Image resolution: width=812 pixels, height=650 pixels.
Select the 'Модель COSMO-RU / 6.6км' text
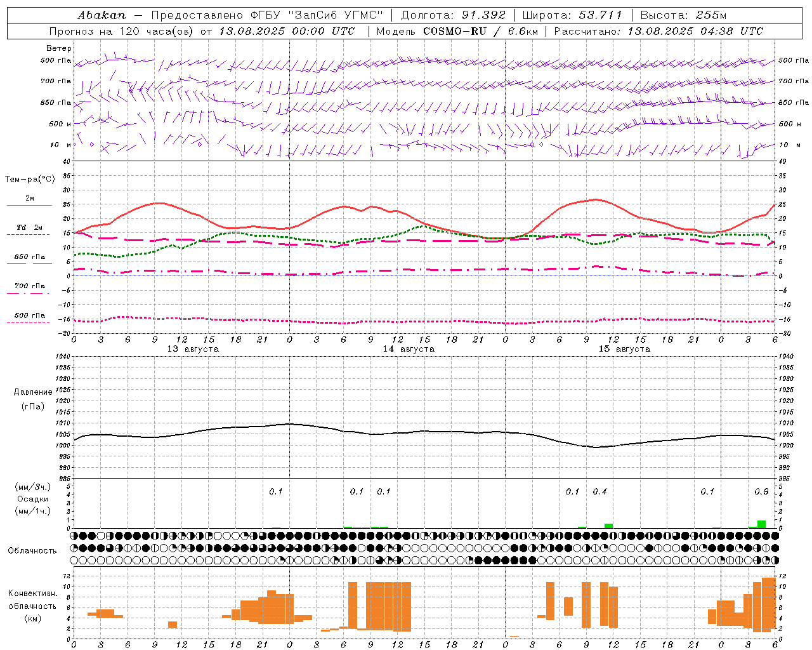tap(457, 31)
